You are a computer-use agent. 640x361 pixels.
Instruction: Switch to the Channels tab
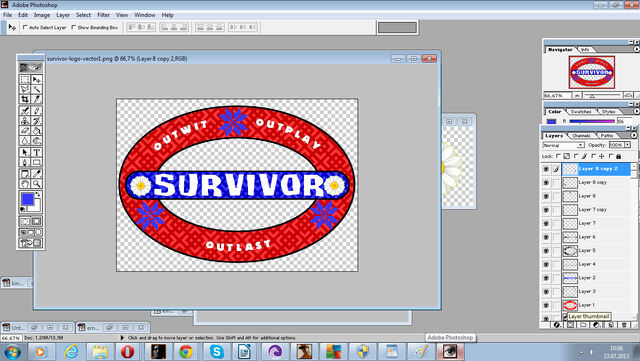pos(581,136)
